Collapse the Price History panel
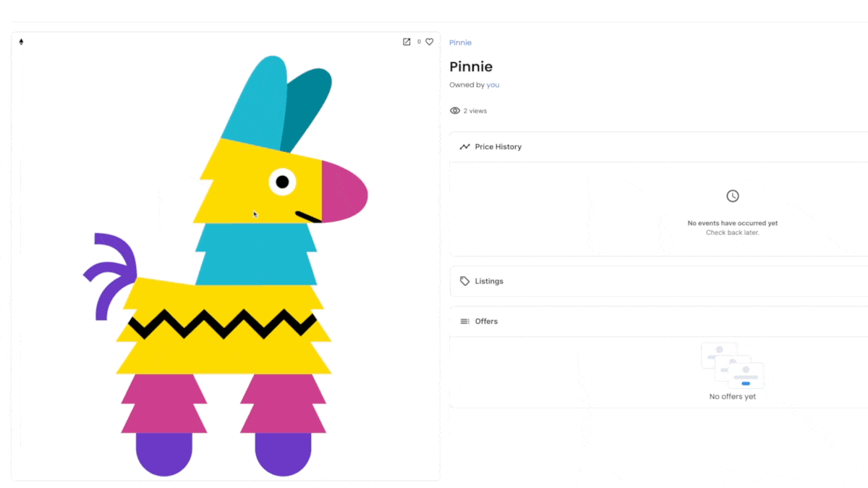868x488 pixels. pyautogui.click(x=659, y=147)
